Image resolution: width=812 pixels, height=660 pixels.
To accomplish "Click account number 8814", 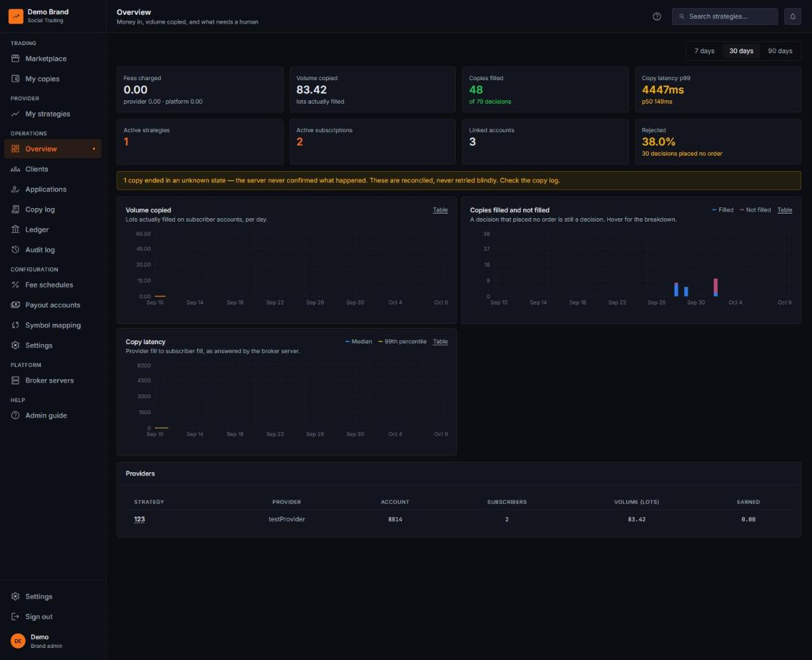I will (395, 519).
